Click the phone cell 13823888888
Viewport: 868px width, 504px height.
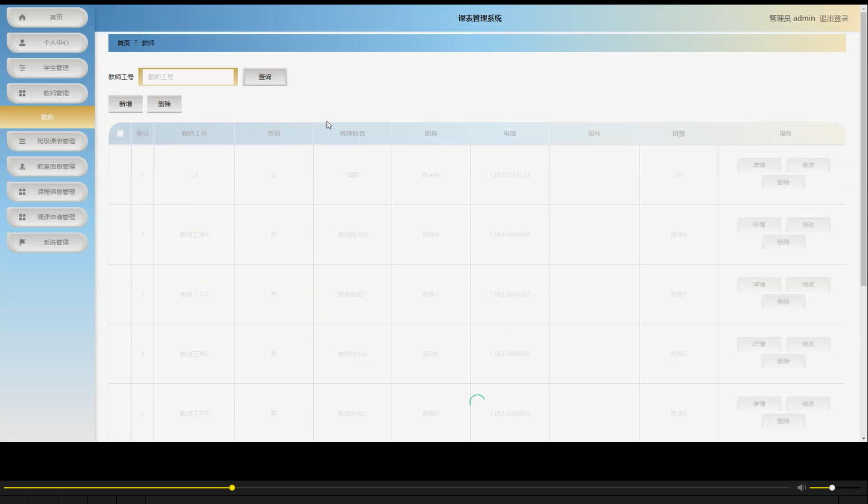(x=510, y=234)
